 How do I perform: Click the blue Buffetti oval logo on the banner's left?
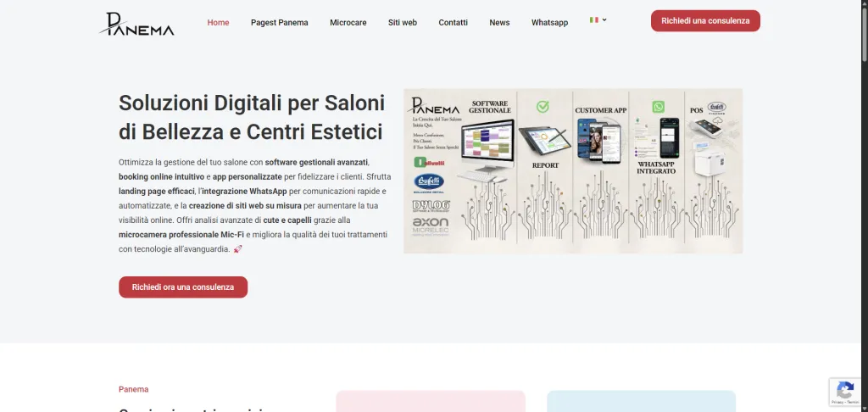point(429,181)
